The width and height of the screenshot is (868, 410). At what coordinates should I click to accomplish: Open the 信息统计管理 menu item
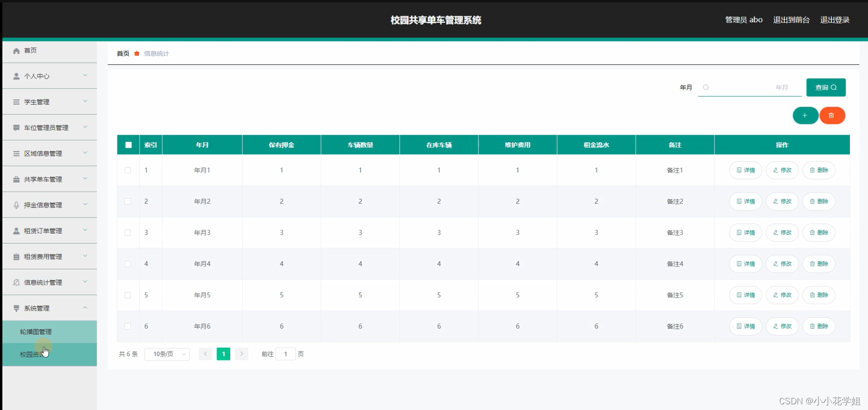49,283
